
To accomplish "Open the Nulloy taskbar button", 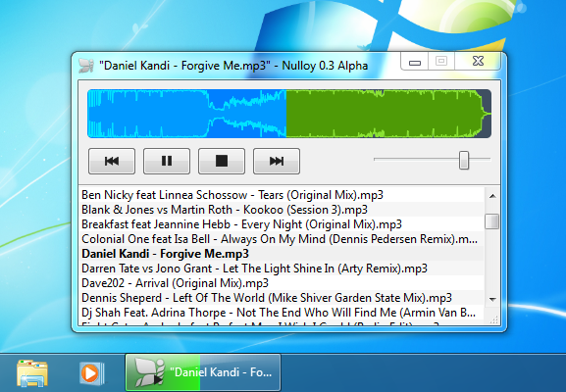I will [x=203, y=372].
